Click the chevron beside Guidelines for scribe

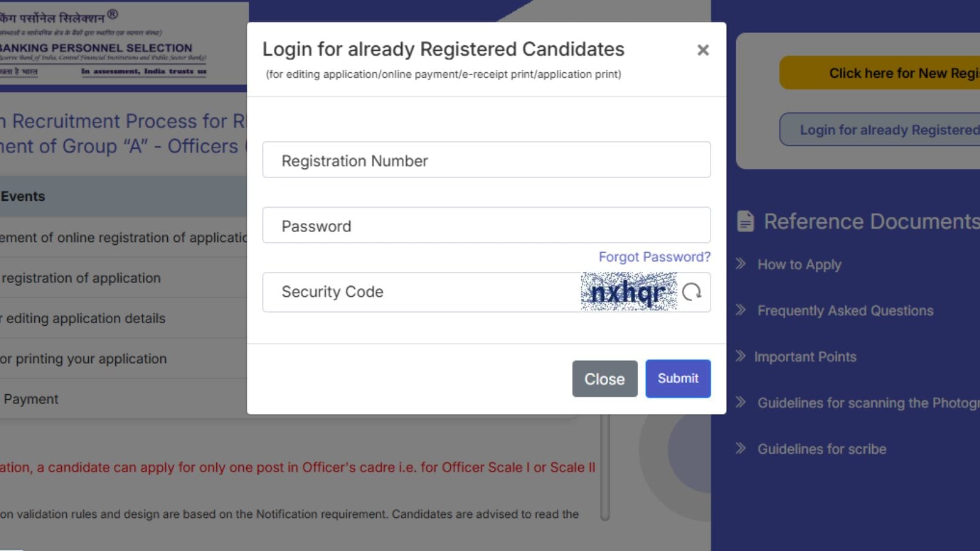741,448
